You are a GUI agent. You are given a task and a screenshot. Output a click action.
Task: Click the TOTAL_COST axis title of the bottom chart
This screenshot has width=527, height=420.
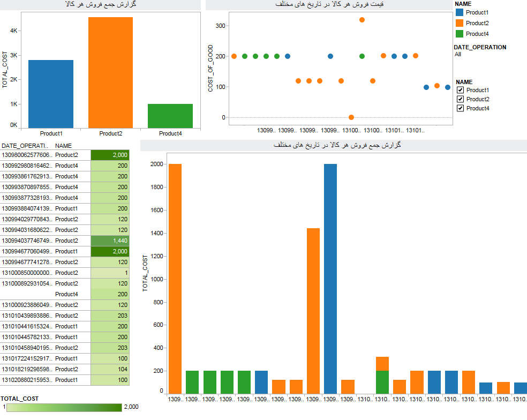[x=145, y=273]
